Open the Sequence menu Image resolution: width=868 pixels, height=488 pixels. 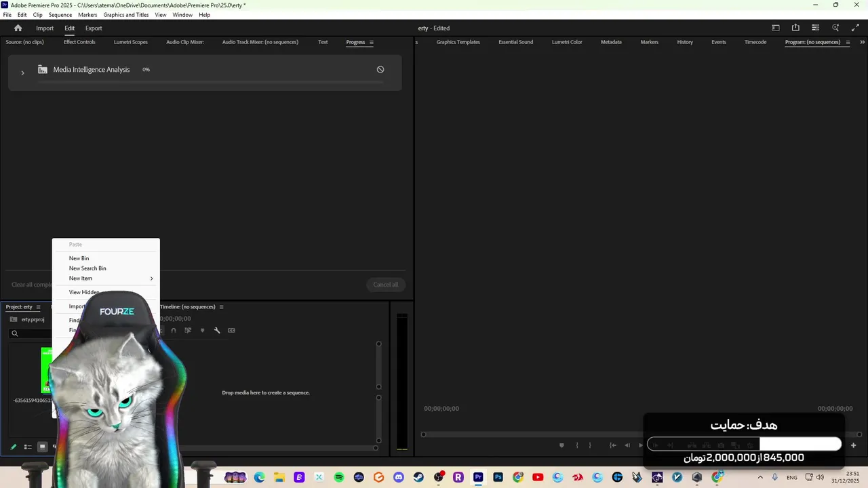point(60,15)
